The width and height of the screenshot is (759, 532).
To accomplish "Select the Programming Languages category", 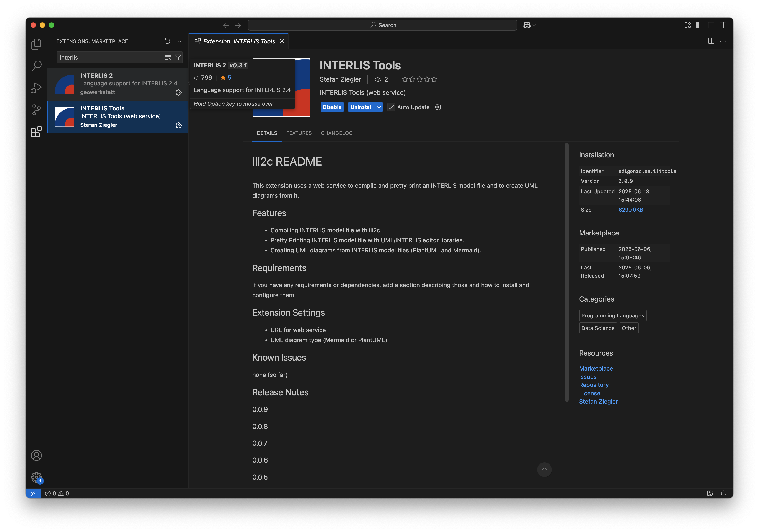I will (612, 315).
